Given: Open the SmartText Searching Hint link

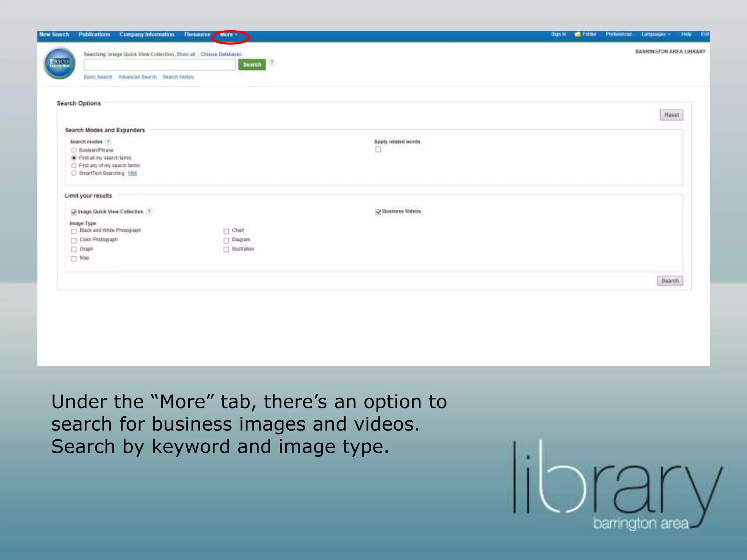Looking at the screenshot, I should (x=132, y=173).
